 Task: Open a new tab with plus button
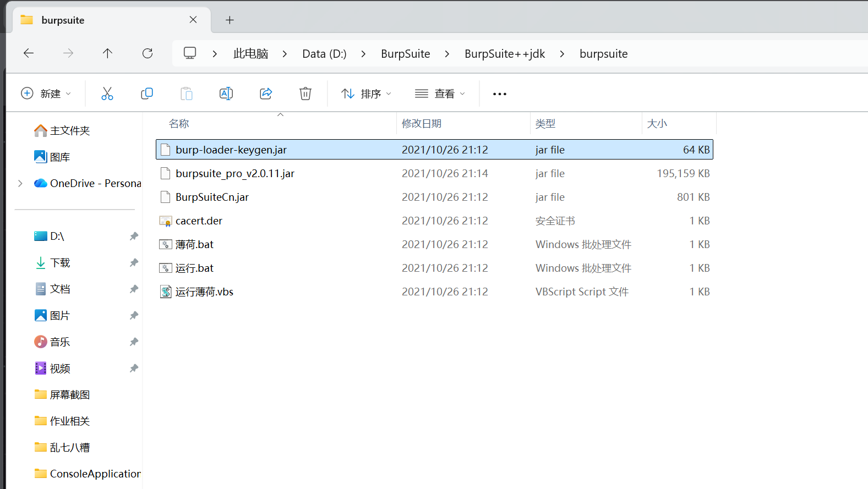point(230,20)
